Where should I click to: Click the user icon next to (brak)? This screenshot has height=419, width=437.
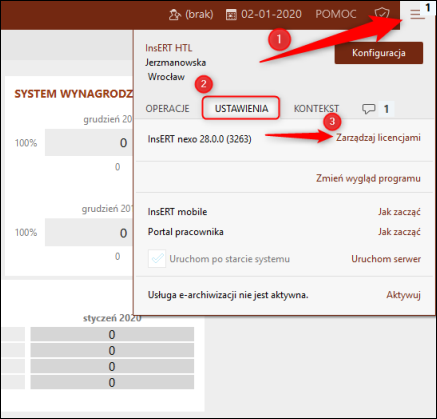click(175, 14)
